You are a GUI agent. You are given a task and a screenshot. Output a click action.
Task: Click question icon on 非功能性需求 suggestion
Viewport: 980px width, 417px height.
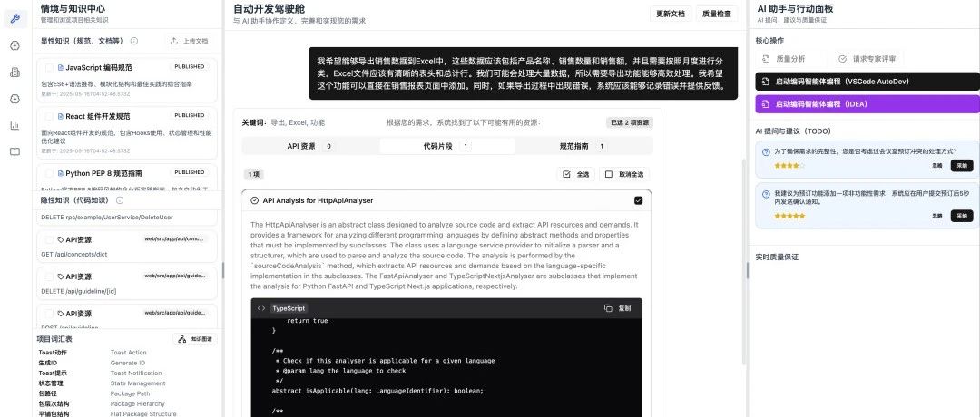click(766, 194)
